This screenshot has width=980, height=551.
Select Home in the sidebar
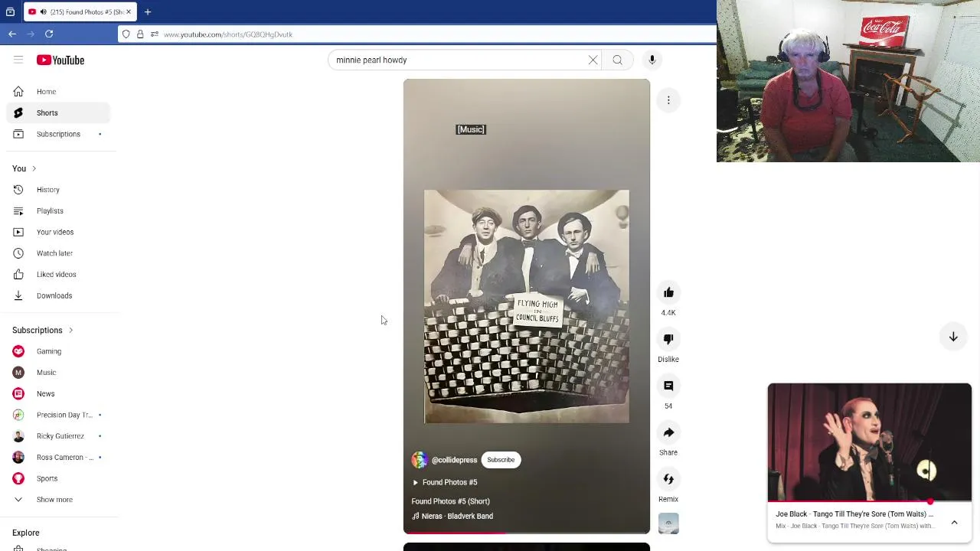pos(58,92)
